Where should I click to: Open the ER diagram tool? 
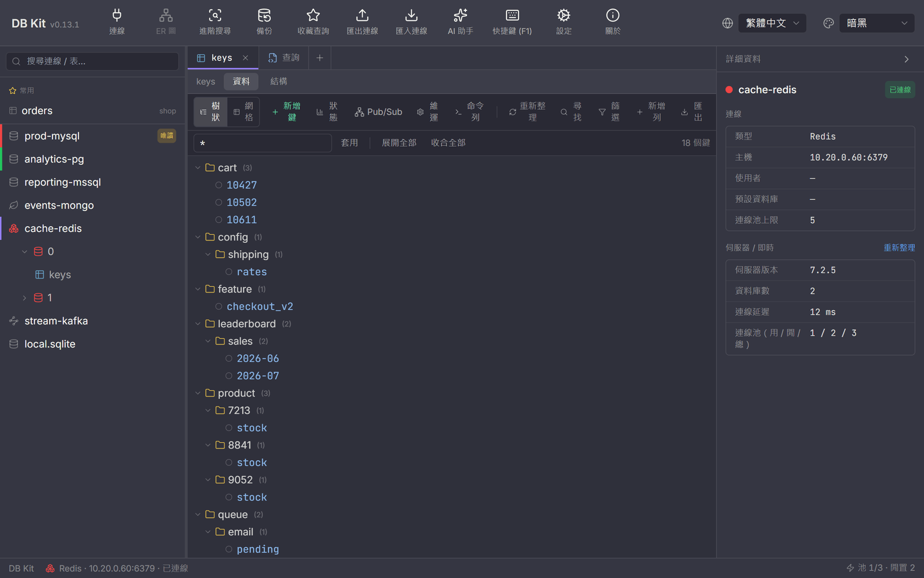pos(166,23)
